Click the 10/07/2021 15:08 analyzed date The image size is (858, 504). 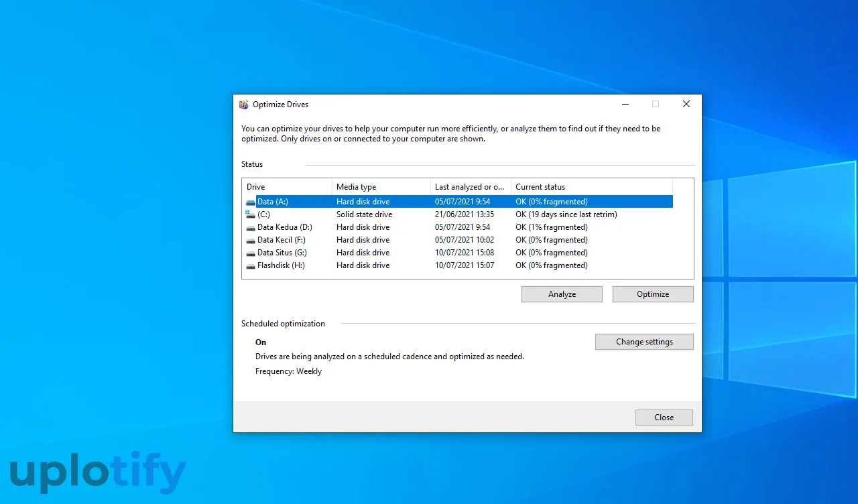(x=465, y=253)
